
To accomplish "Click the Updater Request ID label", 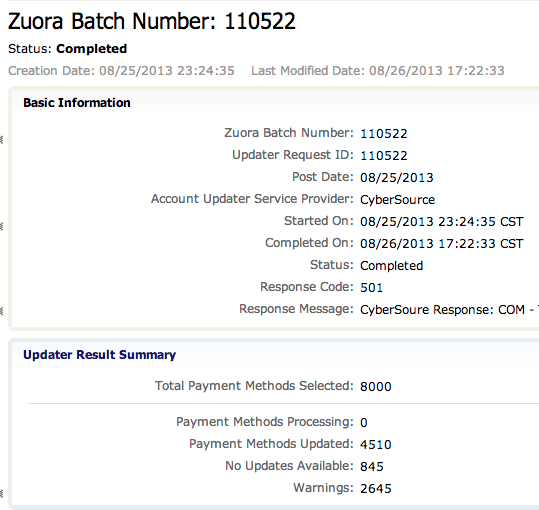I will pyautogui.click(x=293, y=155).
